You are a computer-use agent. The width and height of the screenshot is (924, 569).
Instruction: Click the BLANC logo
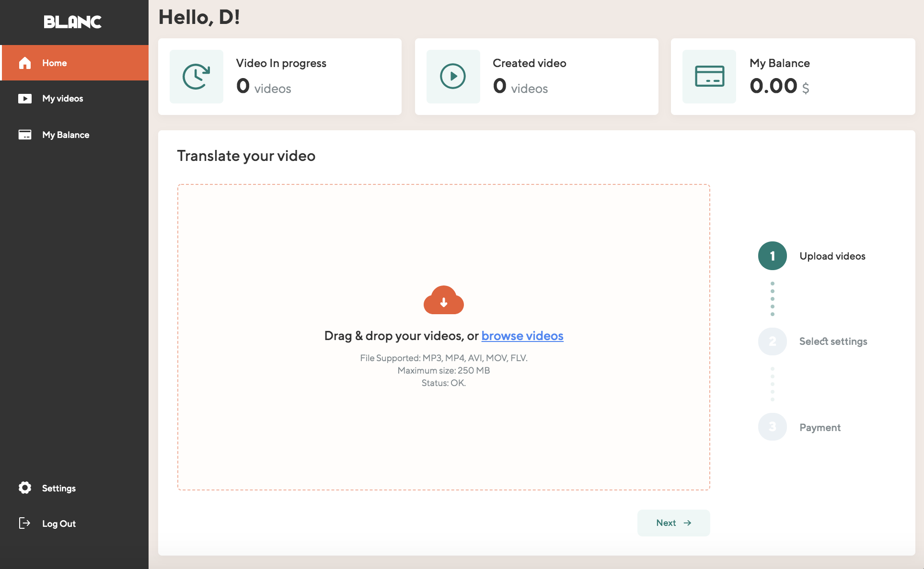(x=73, y=22)
